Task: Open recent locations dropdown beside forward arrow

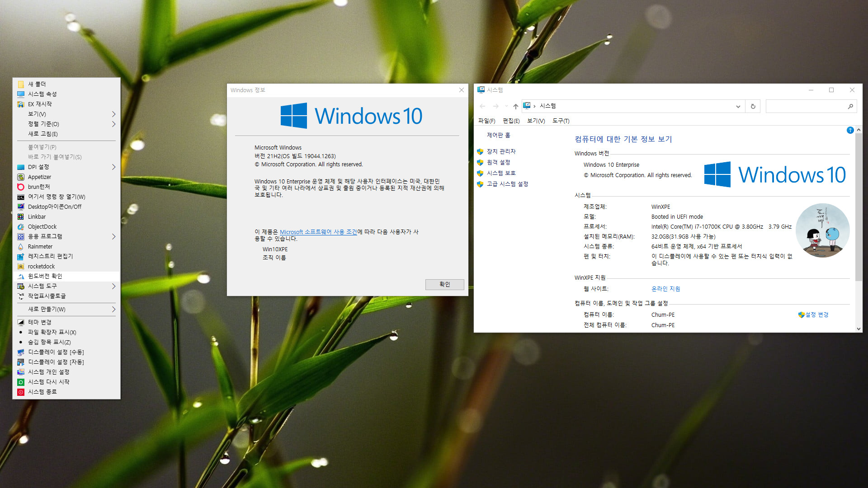Action: tap(506, 106)
